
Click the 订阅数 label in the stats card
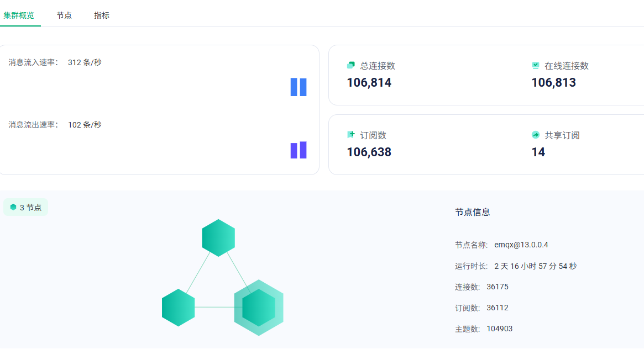pyautogui.click(x=373, y=135)
